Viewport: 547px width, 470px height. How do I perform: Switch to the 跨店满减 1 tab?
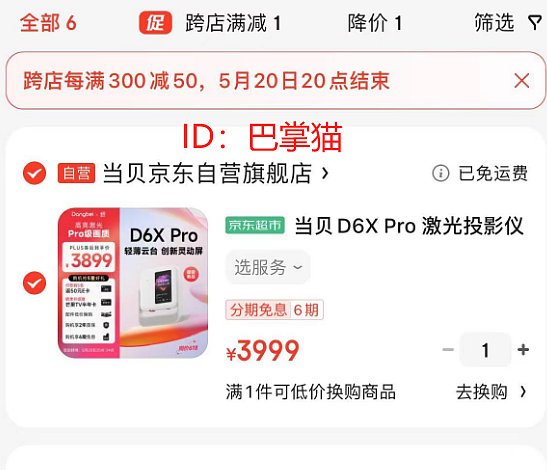(233, 23)
